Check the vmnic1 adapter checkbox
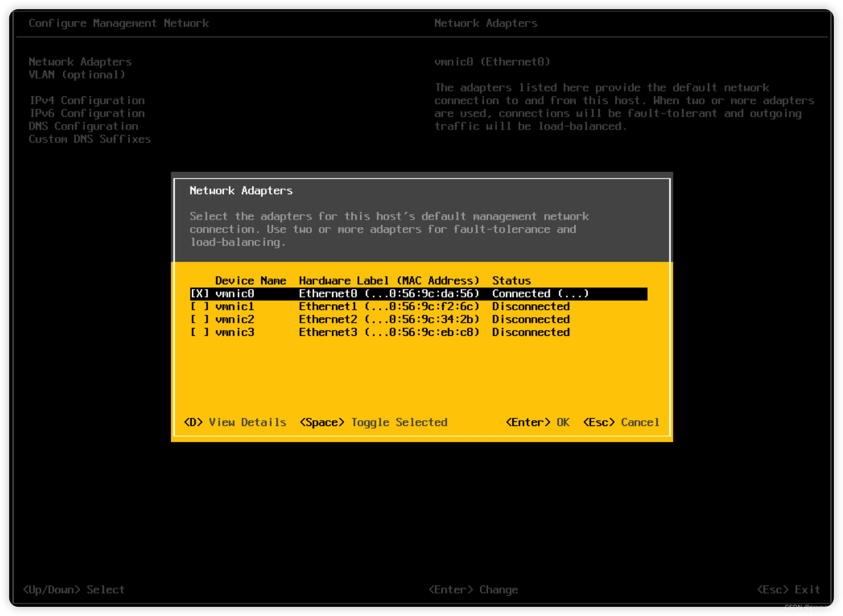 click(199, 306)
